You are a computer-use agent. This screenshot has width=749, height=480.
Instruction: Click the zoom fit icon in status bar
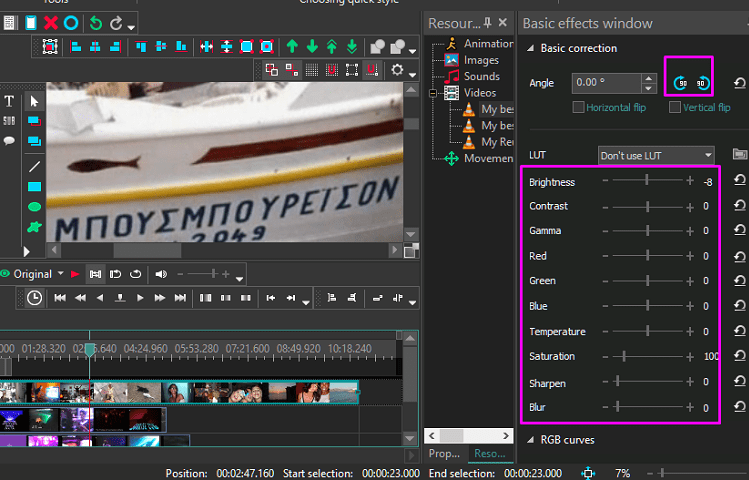pos(588,473)
